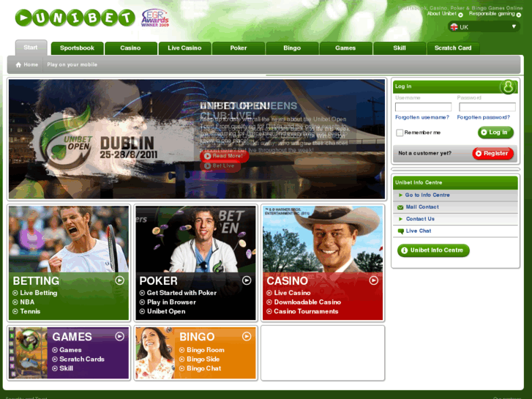The height and width of the screenshot is (399, 532).
Task: Click the arrow icon next to About Unibet
Action: coord(460,15)
